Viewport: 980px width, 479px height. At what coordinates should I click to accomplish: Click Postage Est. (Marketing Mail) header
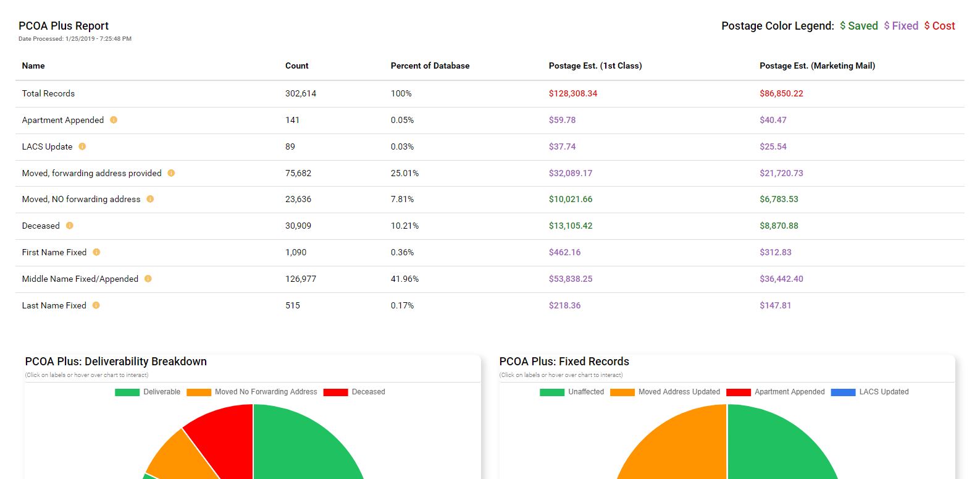point(817,66)
